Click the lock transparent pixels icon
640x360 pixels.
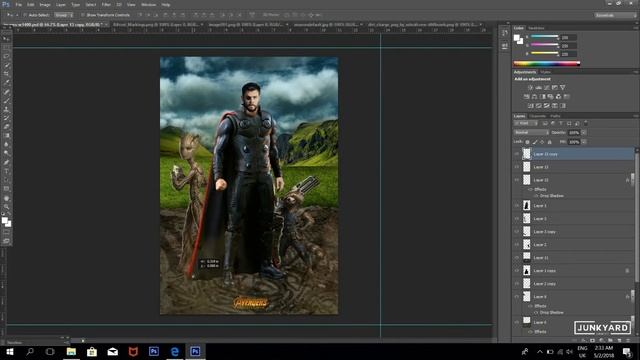tap(527, 142)
